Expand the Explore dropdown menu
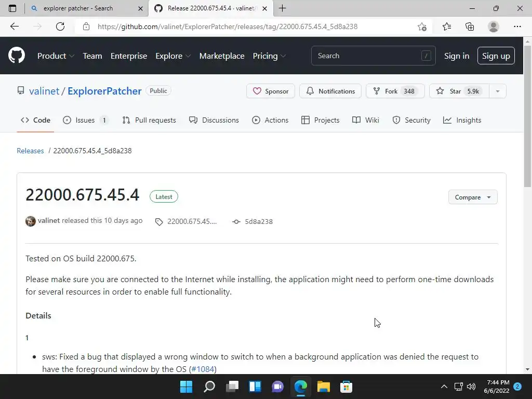 click(173, 56)
